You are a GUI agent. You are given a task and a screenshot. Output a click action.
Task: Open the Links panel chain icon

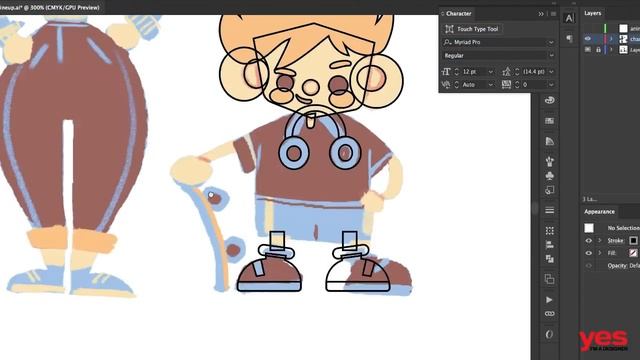[549, 314]
